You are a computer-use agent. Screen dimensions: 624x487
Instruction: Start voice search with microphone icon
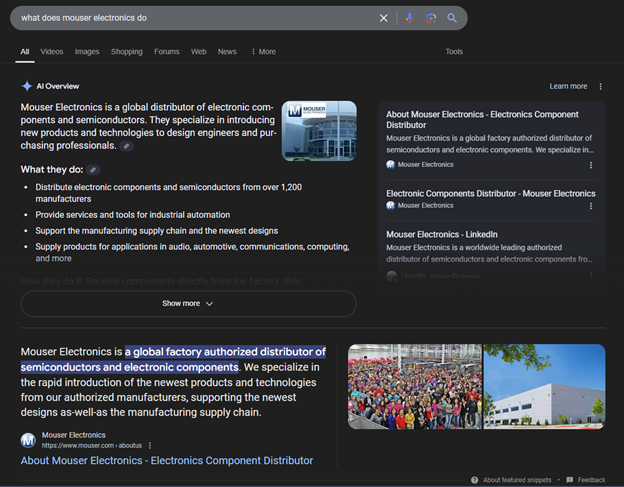pyautogui.click(x=409, y=18)
